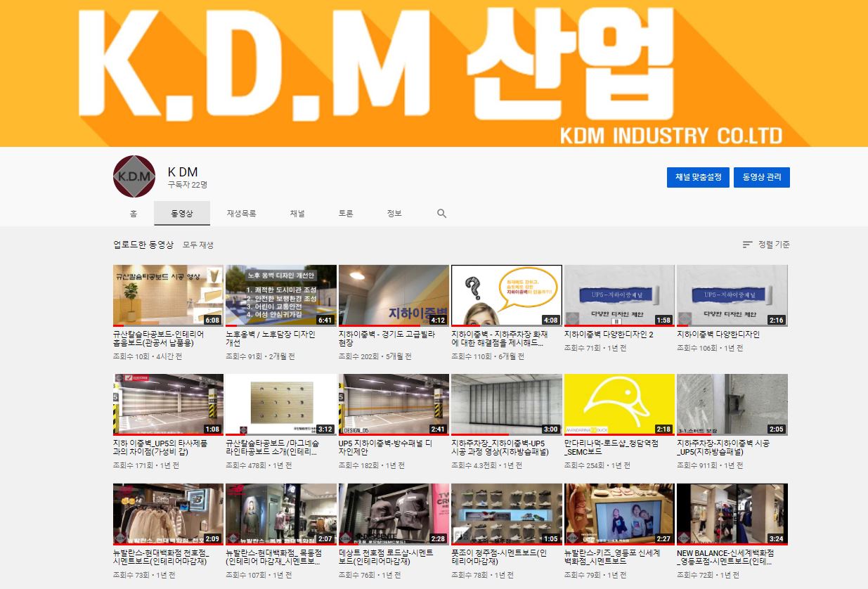Open the channel search magnifier icon
This screenshot has height=589, width=868.
coord(441,214)
